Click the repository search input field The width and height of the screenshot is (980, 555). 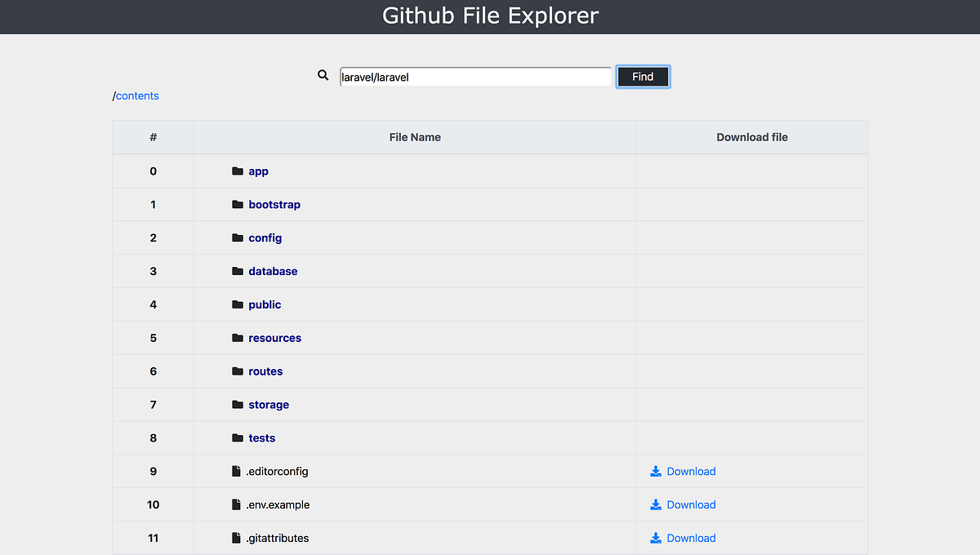tap(475, 76)
